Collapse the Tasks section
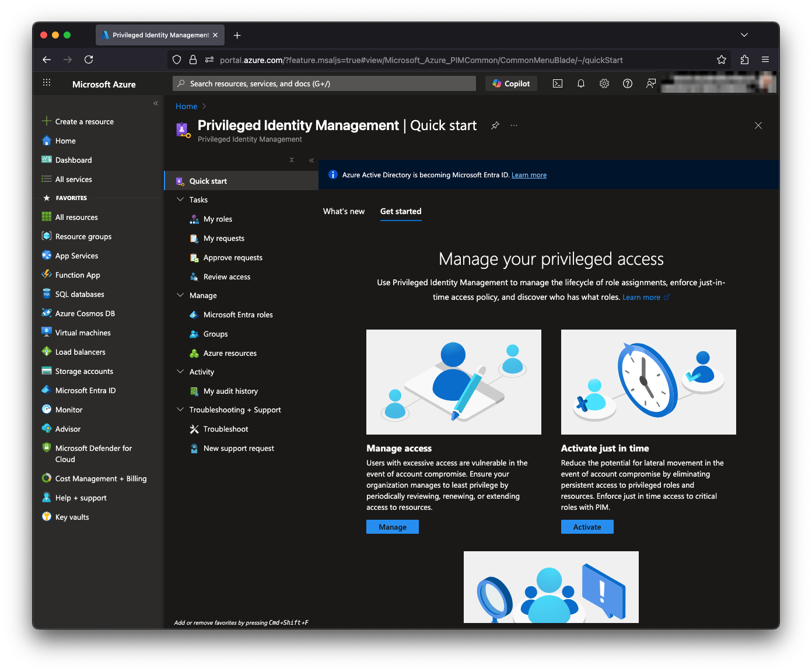This screenshot has width=812, height=672. tap(180, 199)
